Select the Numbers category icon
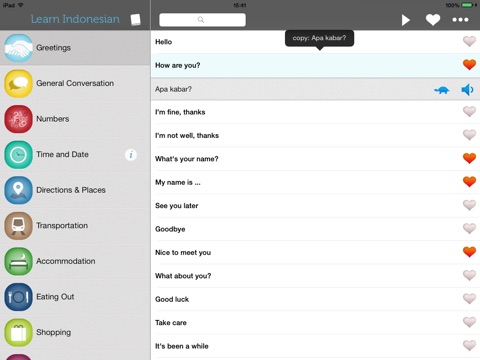The image size is (480, 360). (x=18, y=119)
